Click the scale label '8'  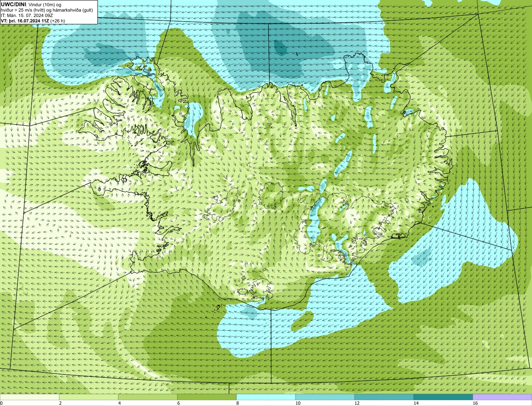(x=238, y=403)
